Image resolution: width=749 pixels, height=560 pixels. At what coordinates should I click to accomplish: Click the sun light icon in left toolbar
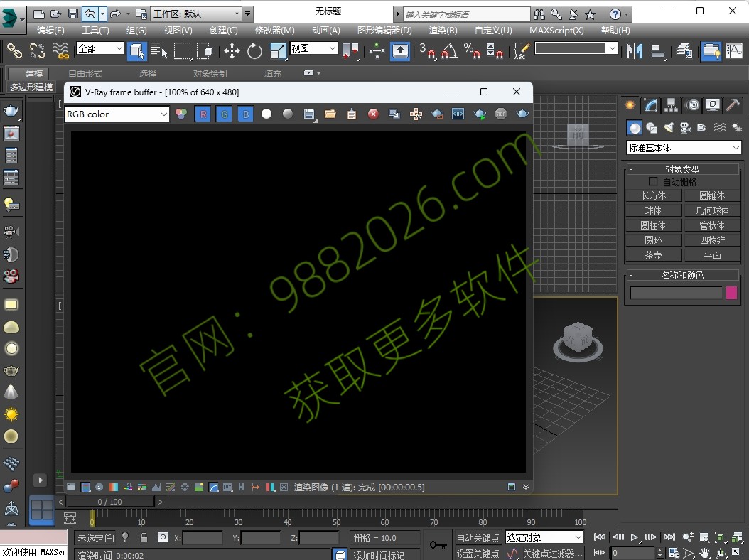pyautogui.click(x=11, y=414)
